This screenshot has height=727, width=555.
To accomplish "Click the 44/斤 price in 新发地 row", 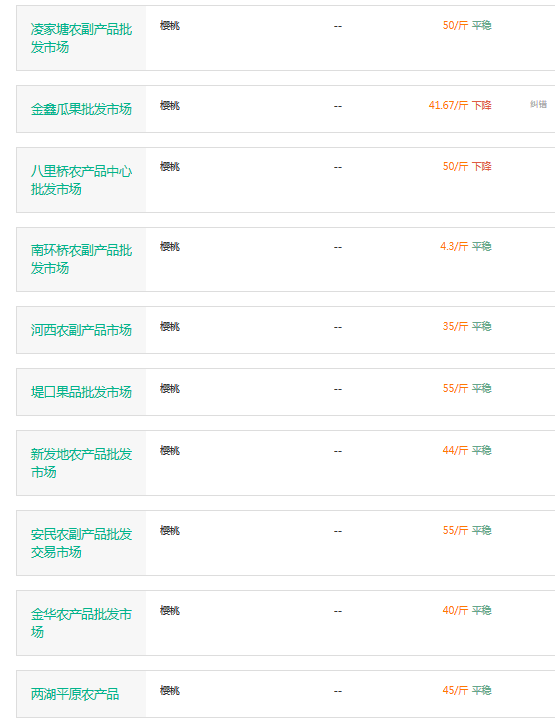I will click(455, 450).
